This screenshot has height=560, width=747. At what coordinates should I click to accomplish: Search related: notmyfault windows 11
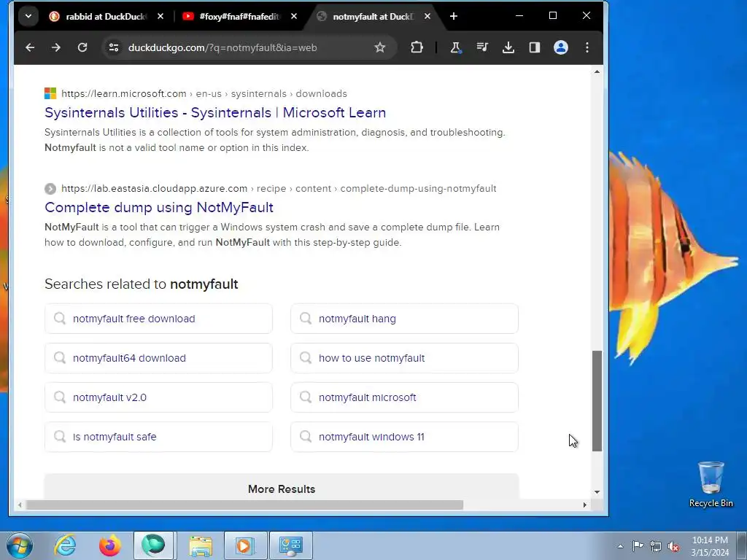404,437
